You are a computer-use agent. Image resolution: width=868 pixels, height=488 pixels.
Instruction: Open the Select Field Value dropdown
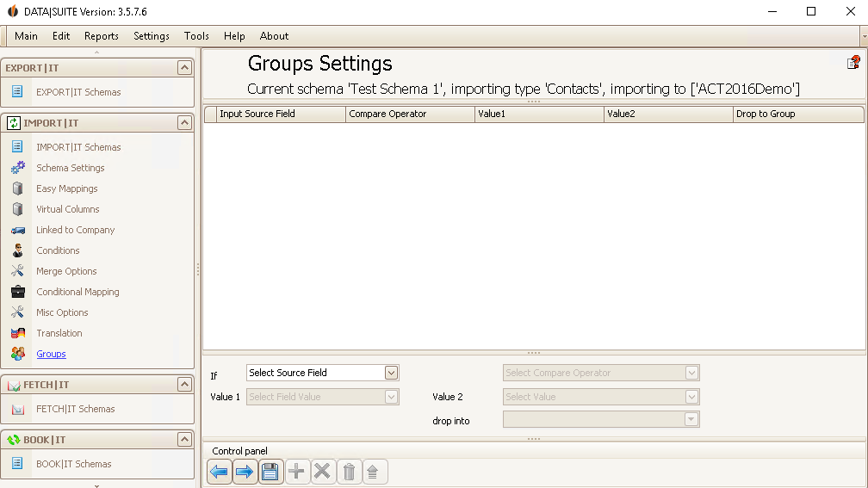click(x=391, y=397)
